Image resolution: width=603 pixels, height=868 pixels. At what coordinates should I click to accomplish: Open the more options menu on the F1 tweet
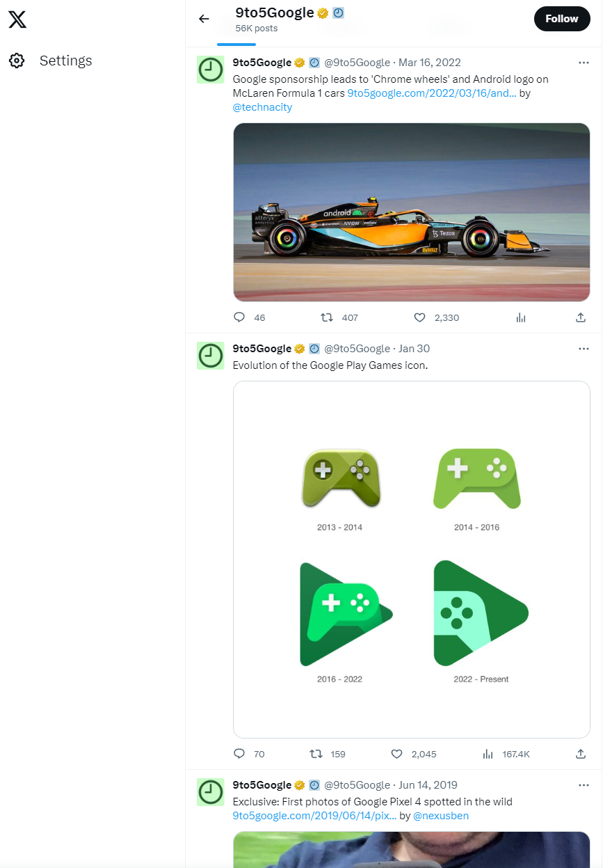pos(584,62)
